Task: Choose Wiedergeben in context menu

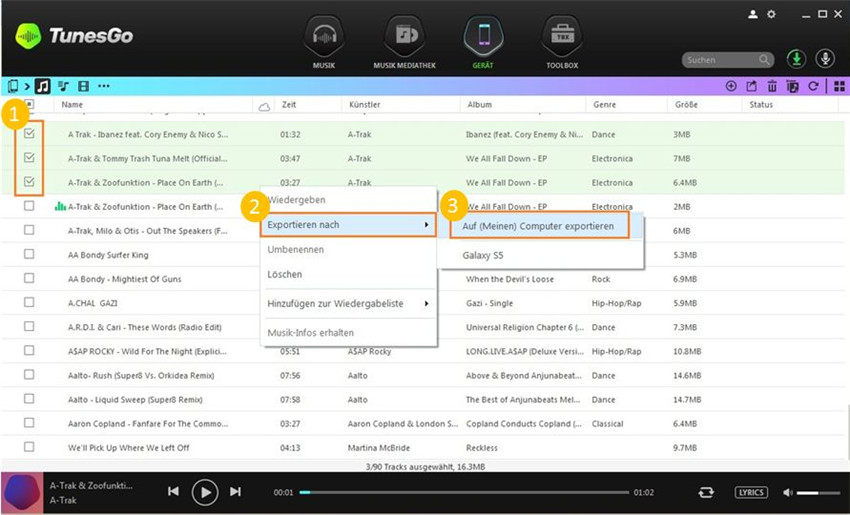Action: click(x=348, y=200)
